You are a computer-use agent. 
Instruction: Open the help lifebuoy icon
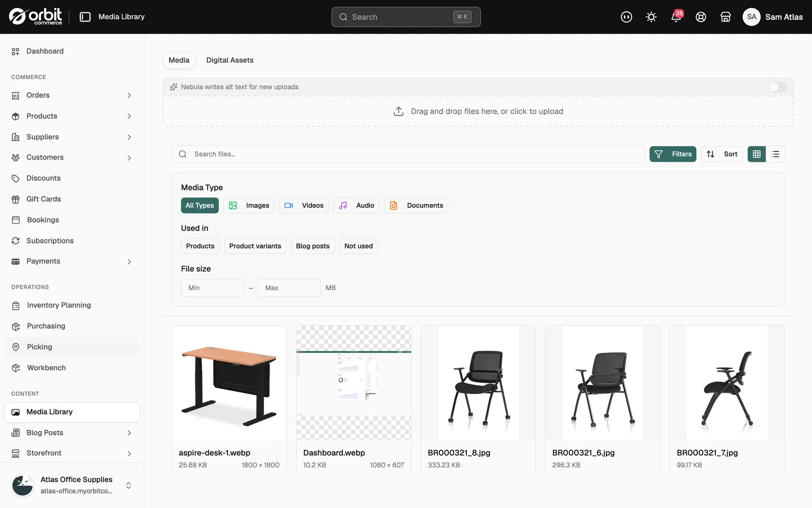tap(701, 17)
